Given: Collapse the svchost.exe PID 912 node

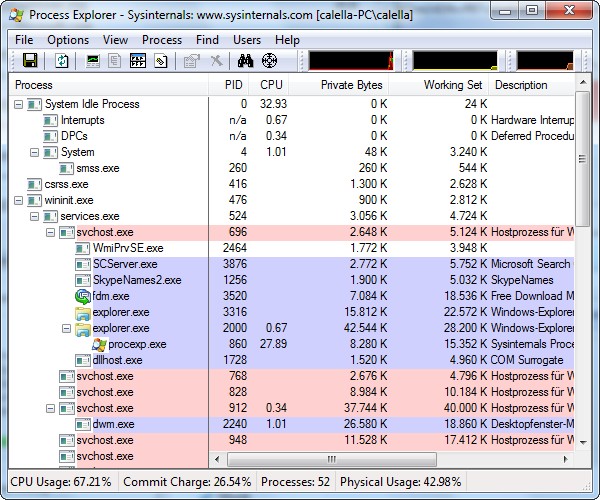Looking at the screenshot, I should point(50,409).
